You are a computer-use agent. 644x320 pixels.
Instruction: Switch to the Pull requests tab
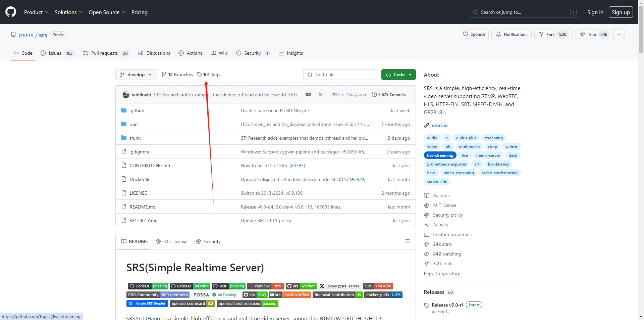tap(106, 53)
